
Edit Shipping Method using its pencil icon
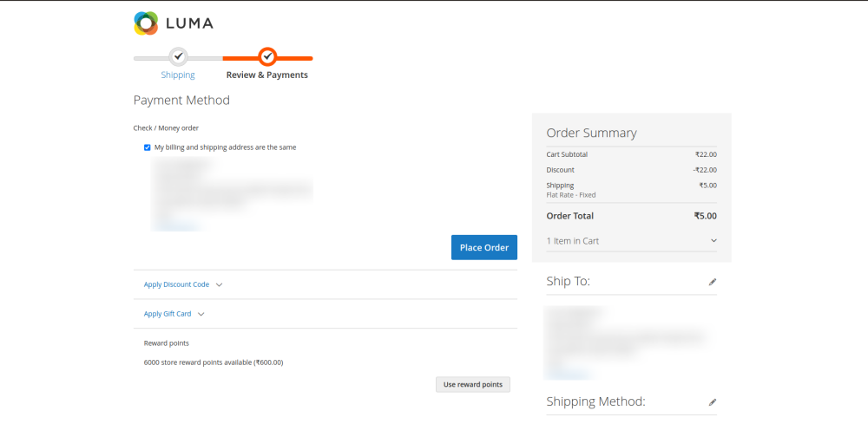click(x=713, y=402)
